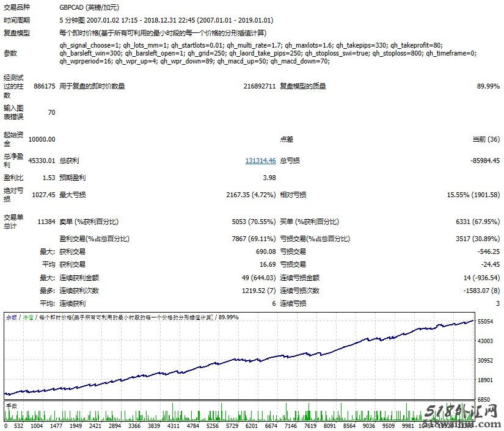Click the ticks modelled value 216892711
The height and width of the screenshot is (431, 504).
[x=260, y=86]
